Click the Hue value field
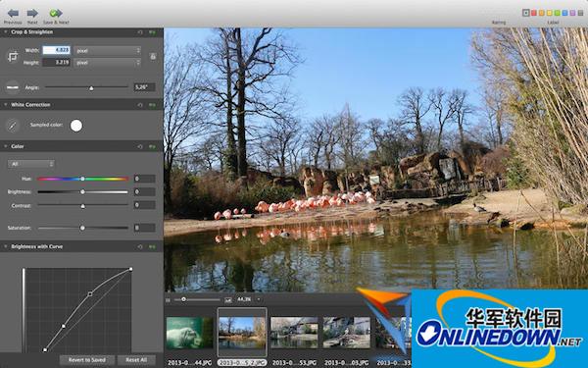Image resolution: width=588 pixels, height=368 pixels. (x=144, y=179)
